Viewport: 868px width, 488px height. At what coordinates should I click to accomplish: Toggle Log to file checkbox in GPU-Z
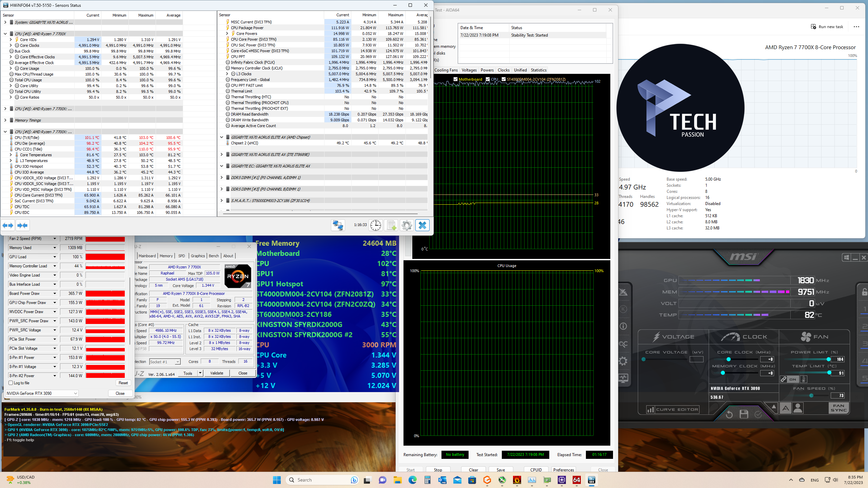pyautogui.click(x=11, y=383)
